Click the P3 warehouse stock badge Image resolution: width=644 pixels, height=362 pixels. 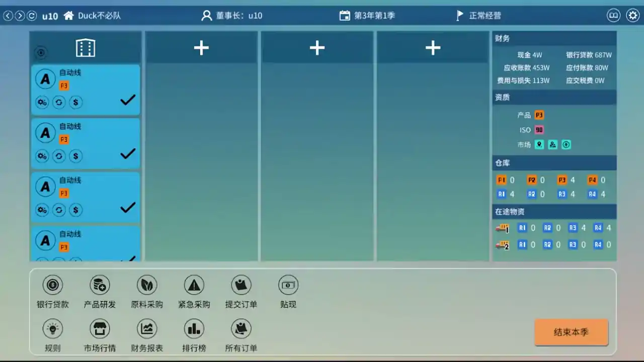(562, 180)
